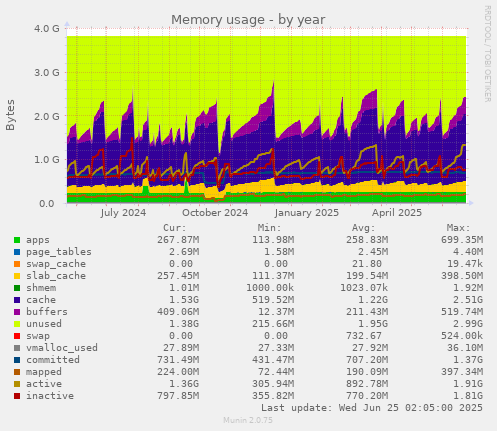The image size is (497, 431).
Task: Click the slab_cache legend label
Action: [56, 276]
